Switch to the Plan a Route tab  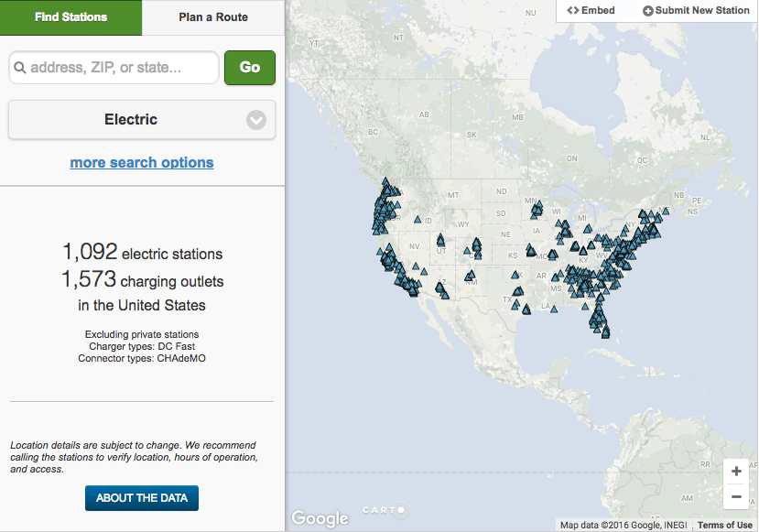click(212, 17)
